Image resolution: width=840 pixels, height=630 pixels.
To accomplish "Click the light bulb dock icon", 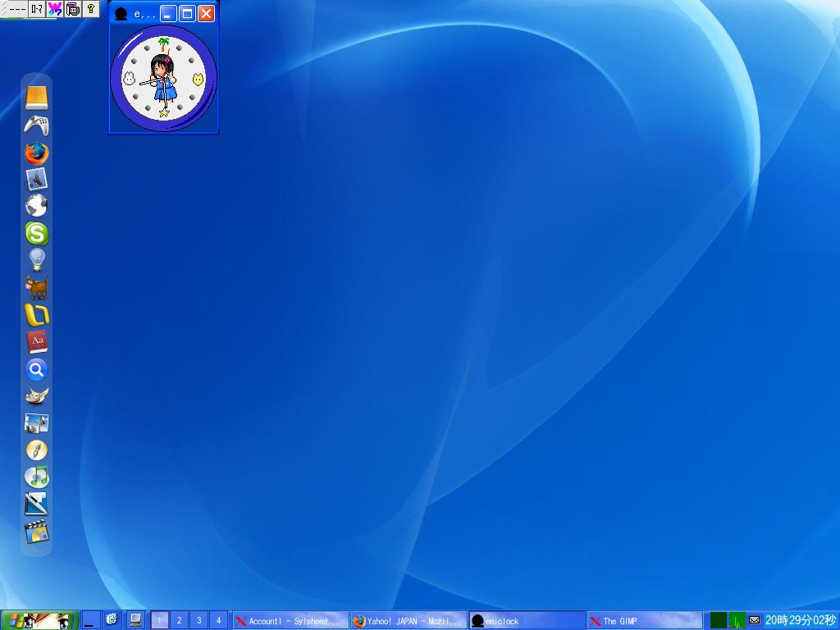I will coord(36,260).
